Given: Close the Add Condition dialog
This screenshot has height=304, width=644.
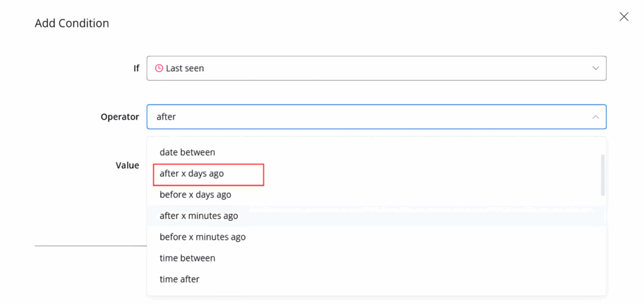Looking at the screenshot, I should tap(624, 17).
